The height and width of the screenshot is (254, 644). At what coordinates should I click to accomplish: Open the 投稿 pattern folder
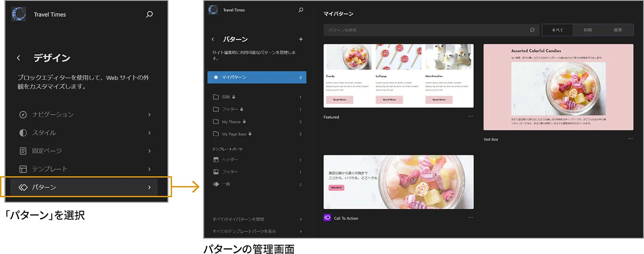pyautogui.click(x=257, y=97)
